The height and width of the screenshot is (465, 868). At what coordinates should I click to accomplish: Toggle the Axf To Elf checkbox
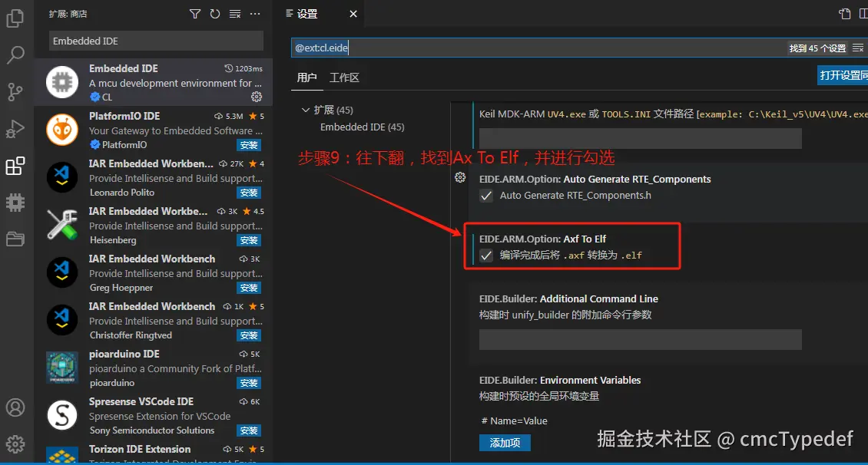coord(486,256)
